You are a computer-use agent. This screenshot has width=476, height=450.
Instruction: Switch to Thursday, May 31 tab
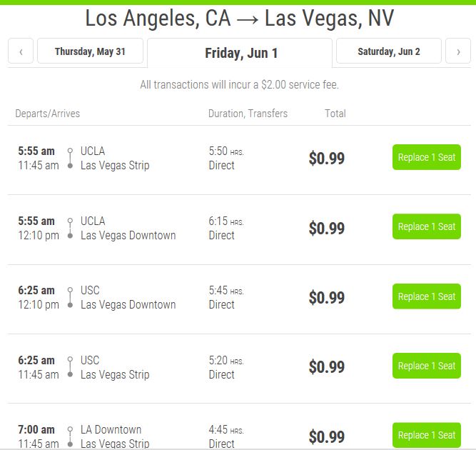click(x=90, y=51)
